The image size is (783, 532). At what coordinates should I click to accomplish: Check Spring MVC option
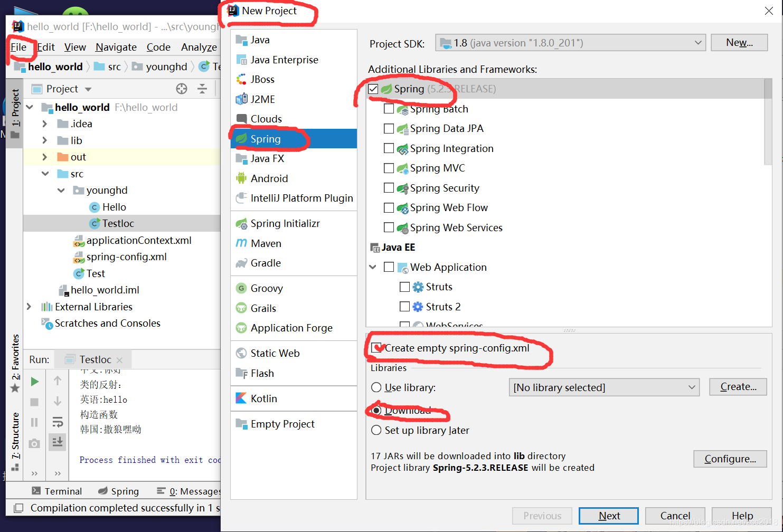click(x=389, y=168)
